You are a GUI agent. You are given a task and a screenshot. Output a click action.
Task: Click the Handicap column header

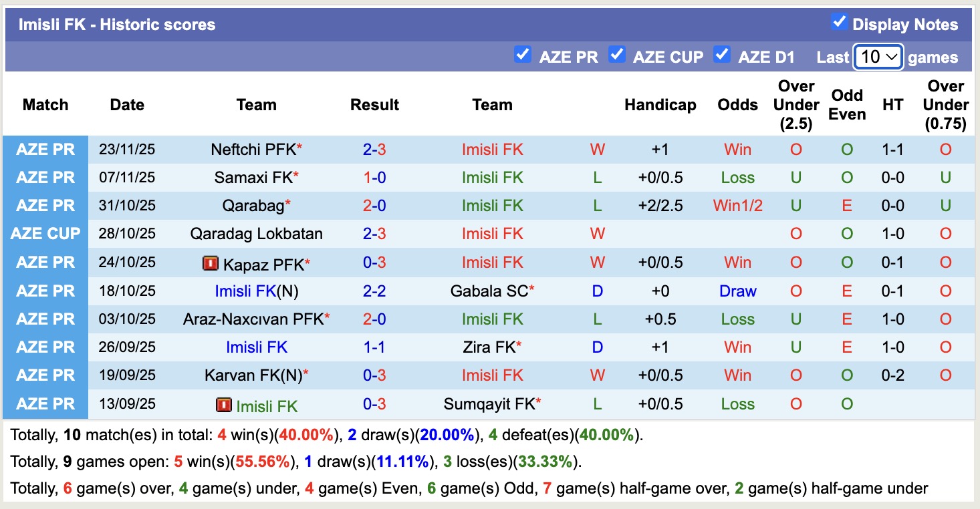point(660,105)
